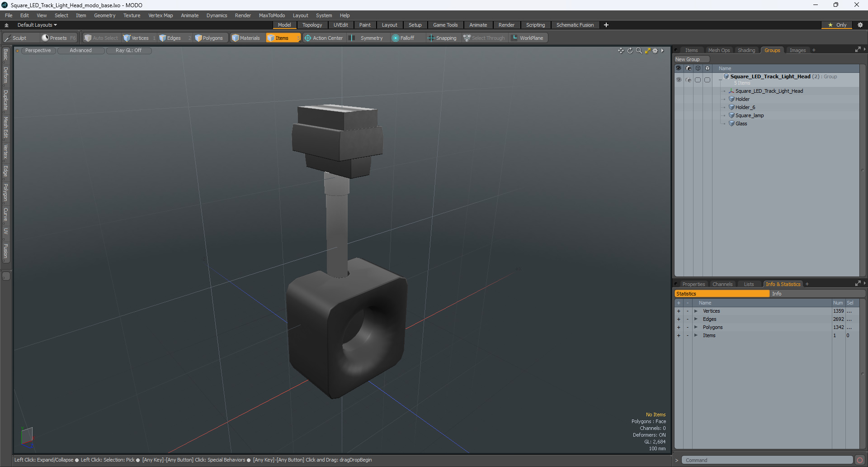
Task: Toggle the Only star button
Action: click(x=837, y=25)
